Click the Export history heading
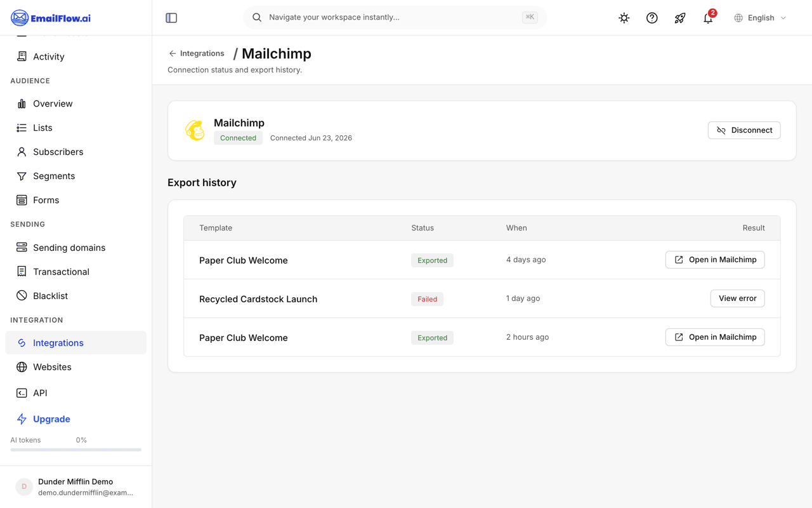The image size is (812, 508). [x=202, y=182]
